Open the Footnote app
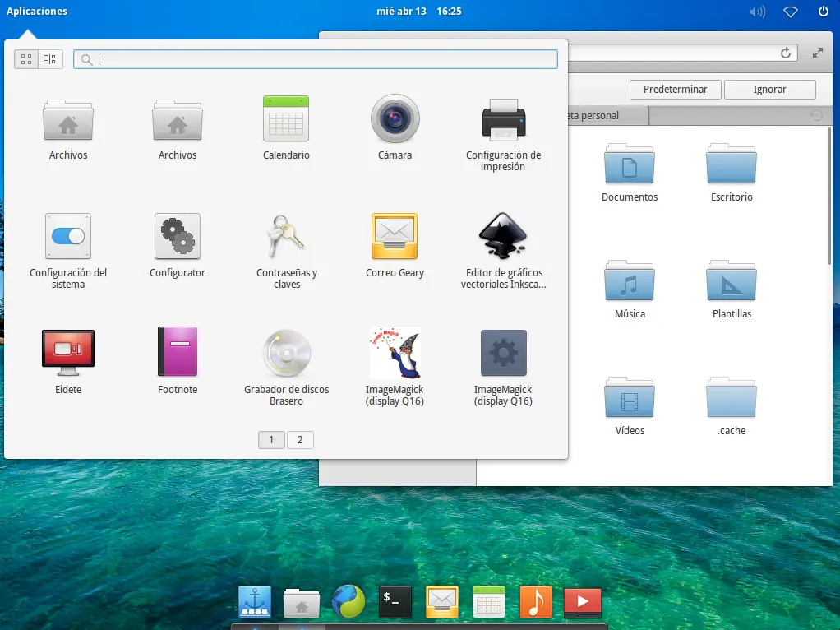Image resolution: width=840 pixels, height=630 pixels. (x=178, y=352)
